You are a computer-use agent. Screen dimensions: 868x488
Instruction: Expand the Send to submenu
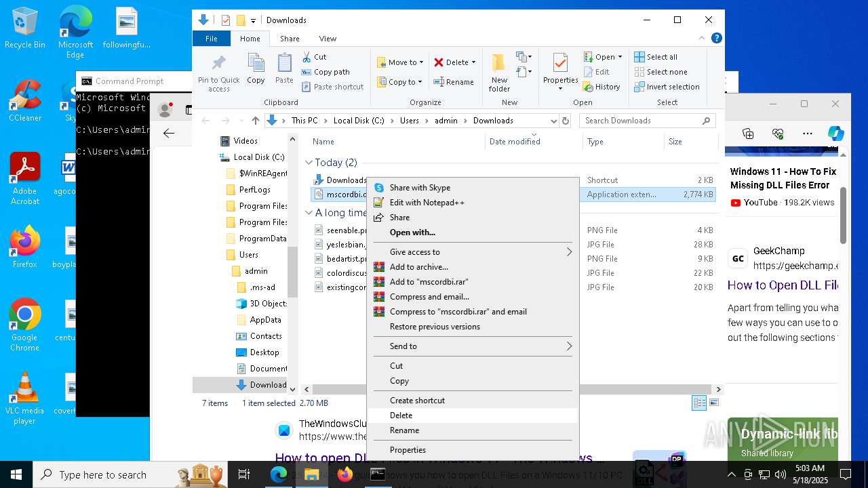pyautogui.click(x=473, y=346)
